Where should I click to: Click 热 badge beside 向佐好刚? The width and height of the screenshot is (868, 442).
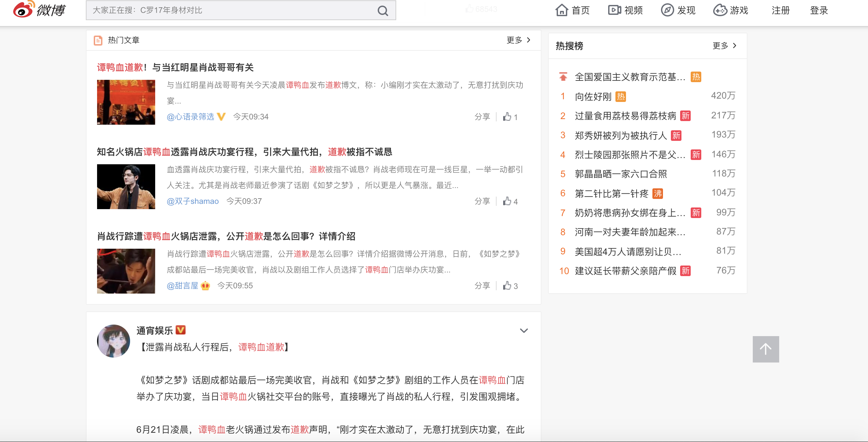click(620, 97)
